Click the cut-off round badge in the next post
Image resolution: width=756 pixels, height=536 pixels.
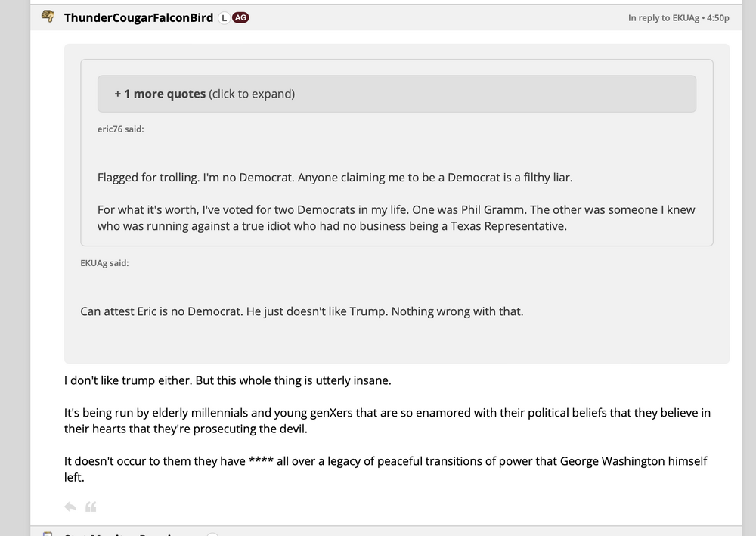(x=212, y=534)
